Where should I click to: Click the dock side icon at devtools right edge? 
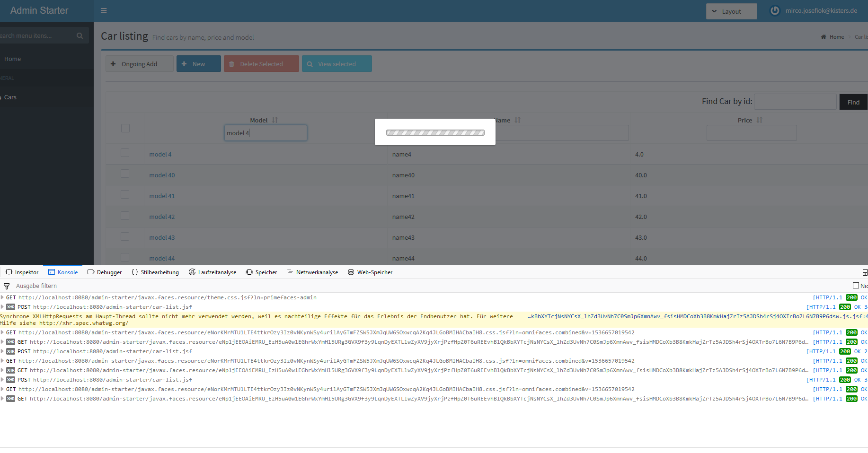click(865, 272)
